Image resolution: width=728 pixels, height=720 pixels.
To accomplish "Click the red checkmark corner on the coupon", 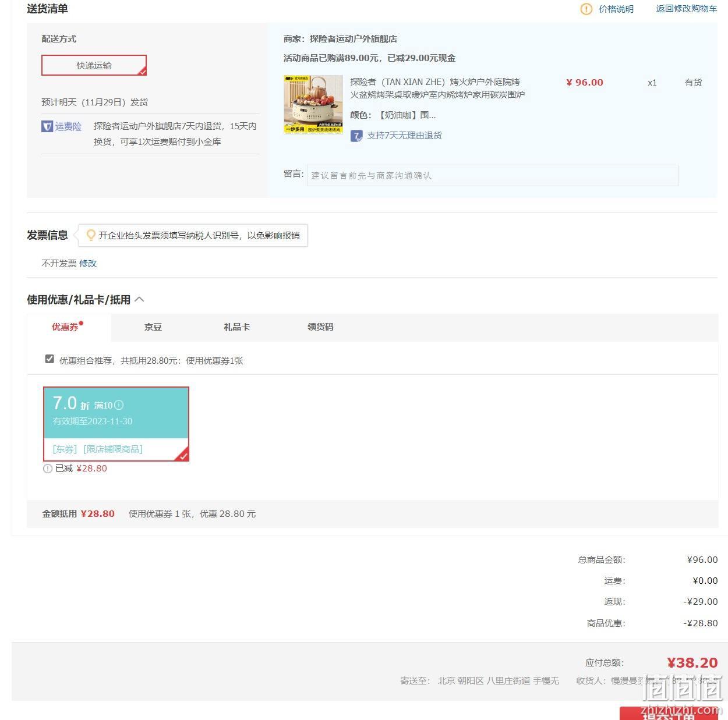I will pos(182,455).
